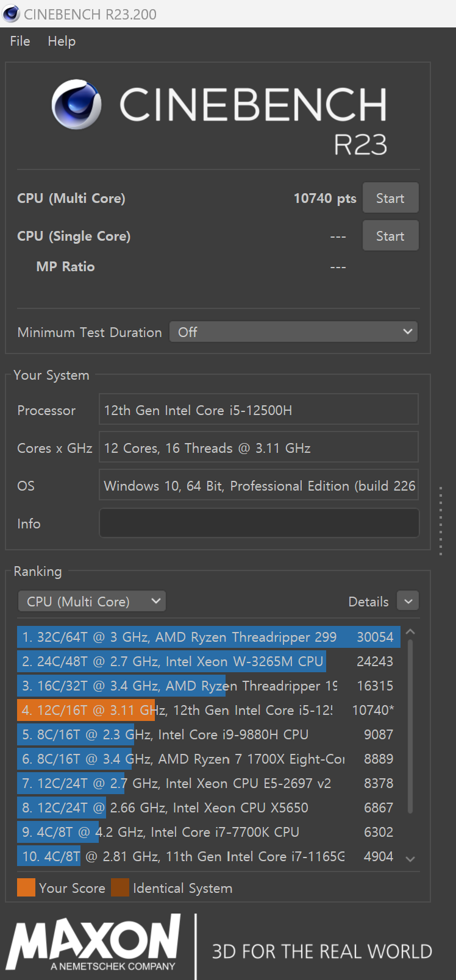Select your score row 12th Gen i5-12500H
The width and height of the screenshot is (456, 980).
[208, 710]
